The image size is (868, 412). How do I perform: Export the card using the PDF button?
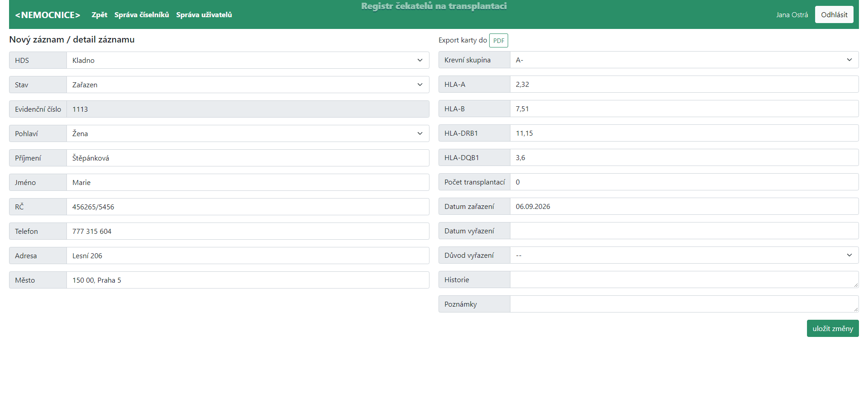[x=499, y=40]
